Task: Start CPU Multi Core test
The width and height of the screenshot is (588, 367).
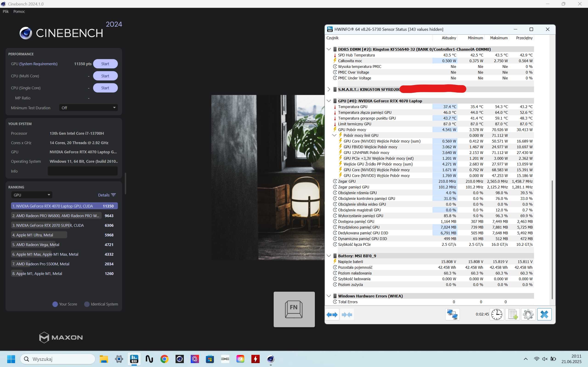Action: pos(105,76)
